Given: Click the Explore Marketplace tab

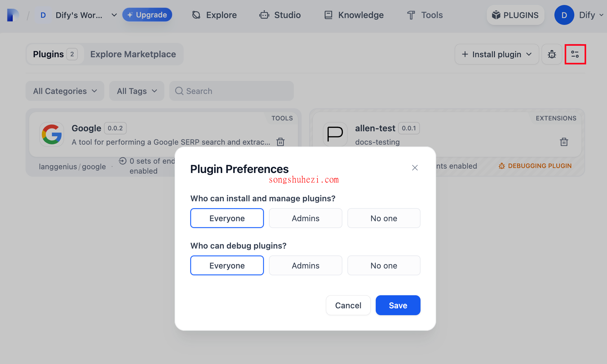Looking at the screenshot, I should click(133, 54).
